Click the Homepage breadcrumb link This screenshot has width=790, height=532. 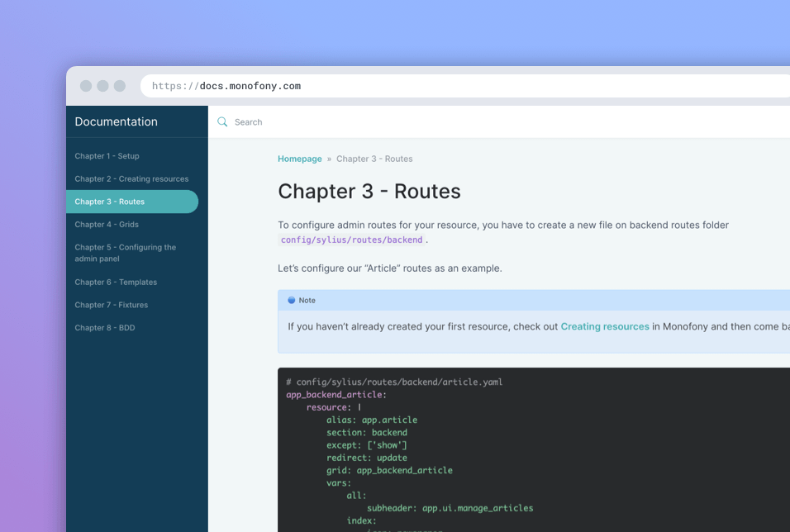click(300, 159)
